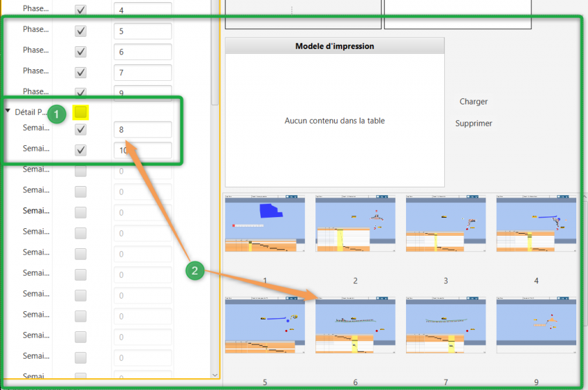Click the order field containing 4
The height and width of the screenshot is (390, 588).
(143, 10)
